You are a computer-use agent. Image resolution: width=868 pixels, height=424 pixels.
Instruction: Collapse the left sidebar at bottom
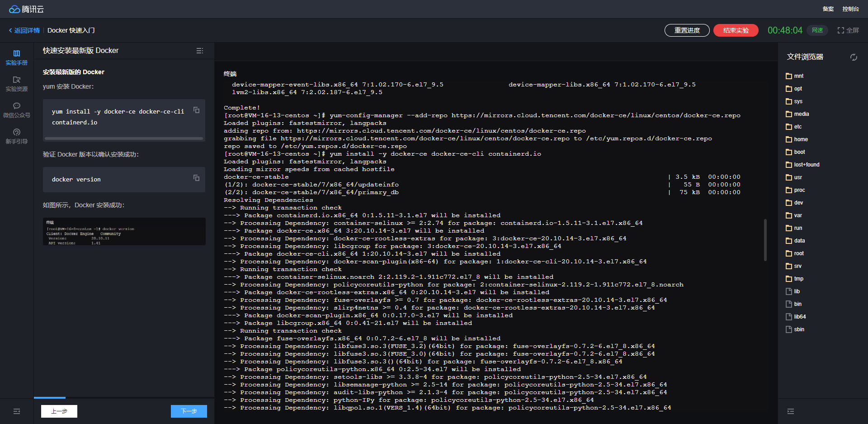(17, 411)
